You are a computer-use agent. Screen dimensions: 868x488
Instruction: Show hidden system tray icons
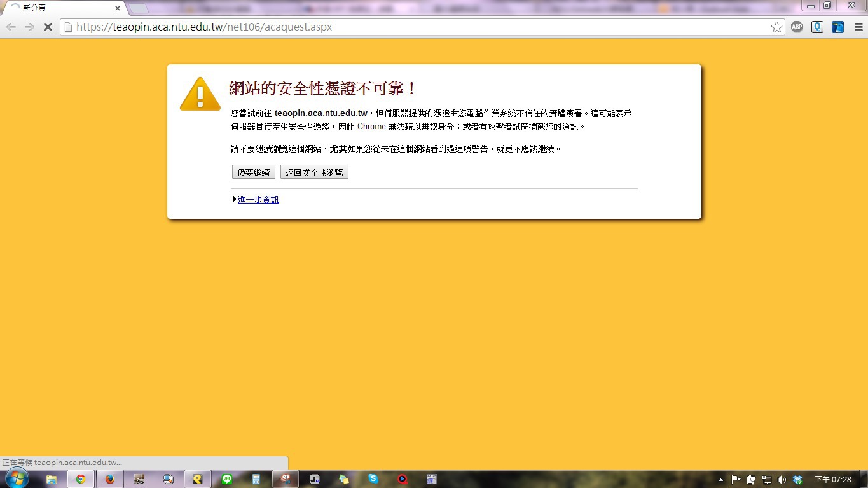pyautogui.click(x=720, y=480)
